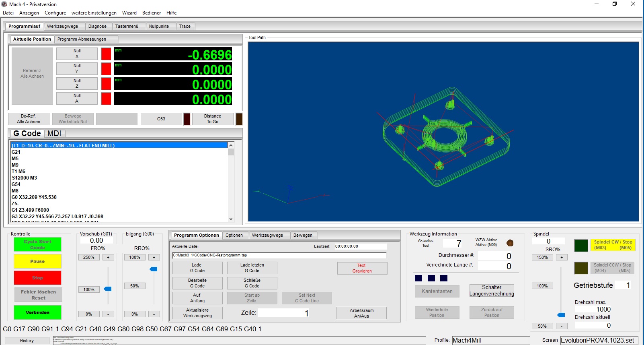The width and height of the screenshot is (644, 345).
Task: Switch to the Diagnose tab
Action: [x=97, y=26]
